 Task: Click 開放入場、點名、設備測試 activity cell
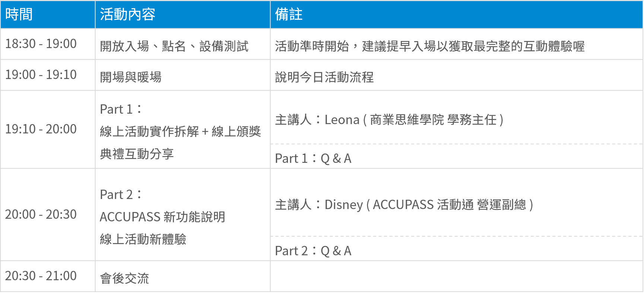(174, 46)
